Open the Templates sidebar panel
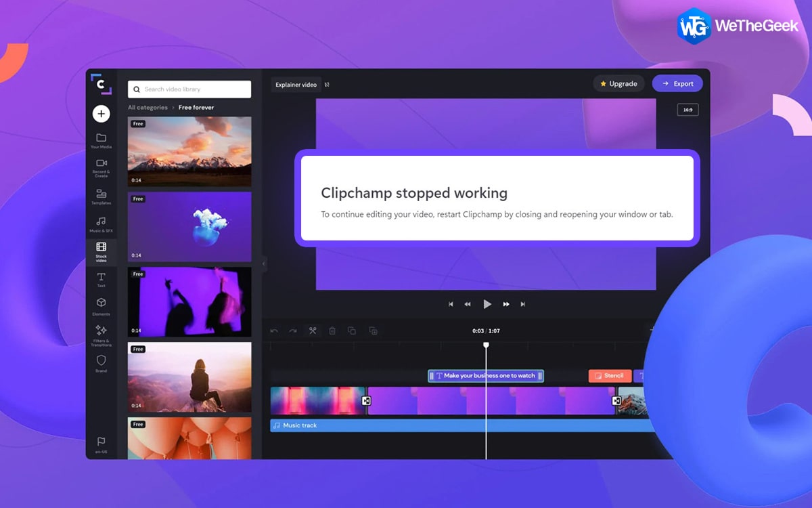 click(x=101, y=196)
